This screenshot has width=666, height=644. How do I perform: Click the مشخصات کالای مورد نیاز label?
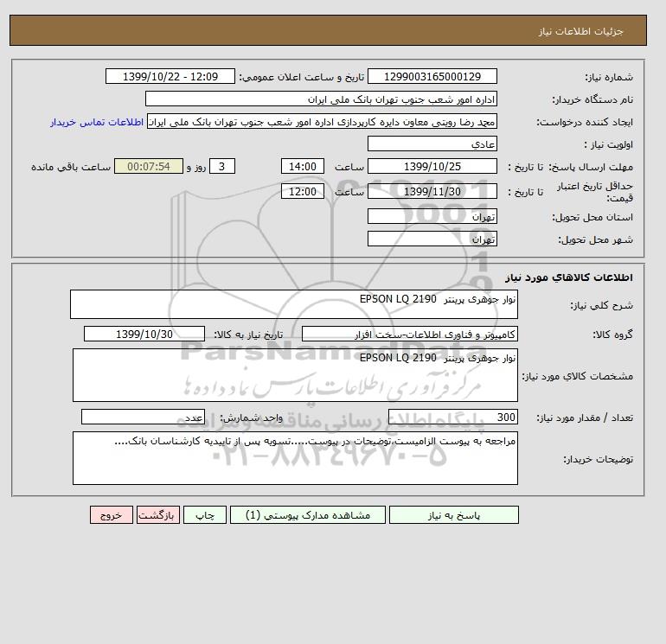[578, 376]
